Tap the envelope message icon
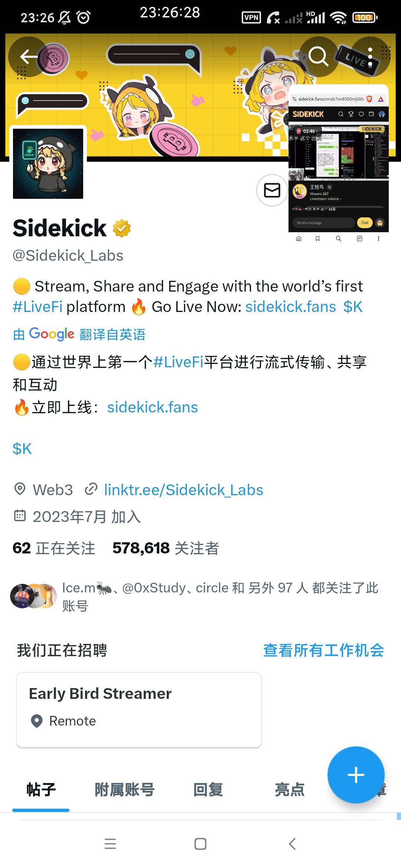This screenshot has height=868, width=401. (x=272, y=190)
